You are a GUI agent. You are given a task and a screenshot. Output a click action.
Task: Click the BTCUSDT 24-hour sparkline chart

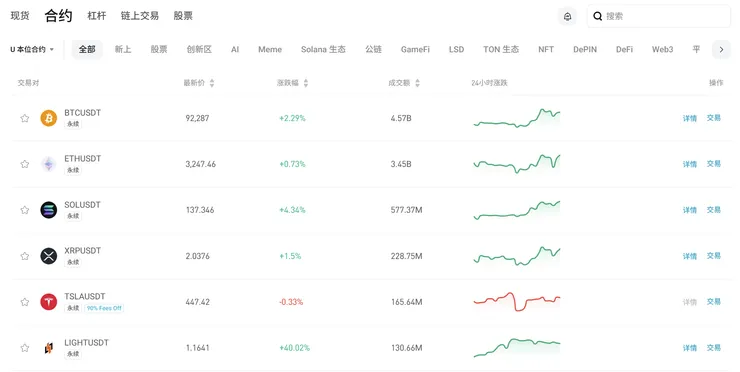click(517, 118)
